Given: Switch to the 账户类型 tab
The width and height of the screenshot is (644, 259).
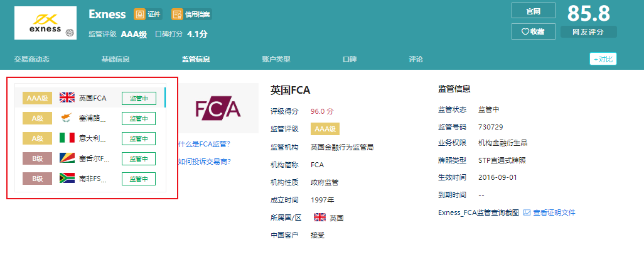Looking at the screenshot, I should click(x=276, y=59).
